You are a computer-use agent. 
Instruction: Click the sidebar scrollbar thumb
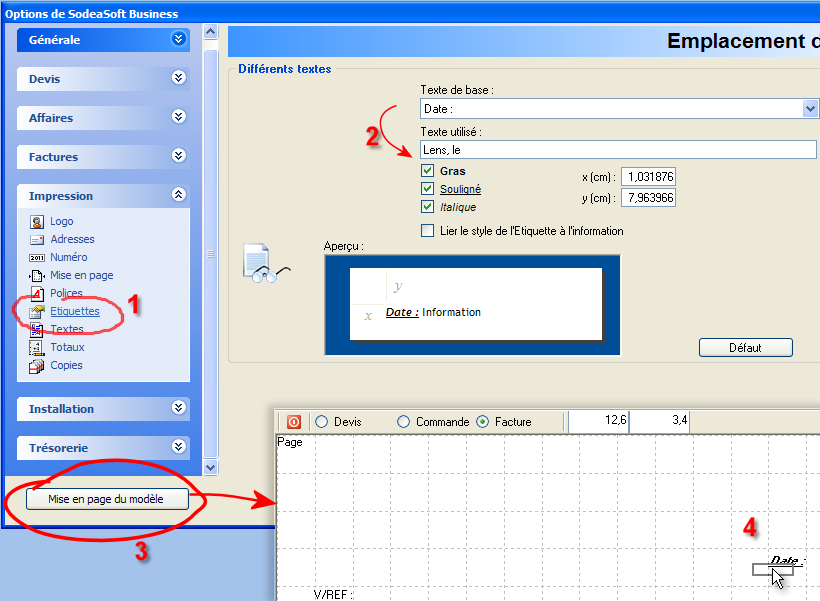coord(210,254)
